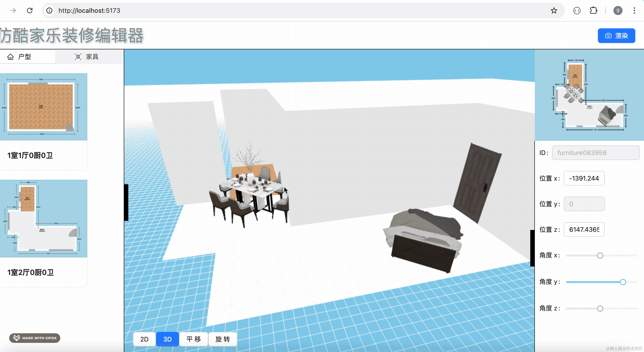Click the Made with Gifox badge

pos(35,338)
